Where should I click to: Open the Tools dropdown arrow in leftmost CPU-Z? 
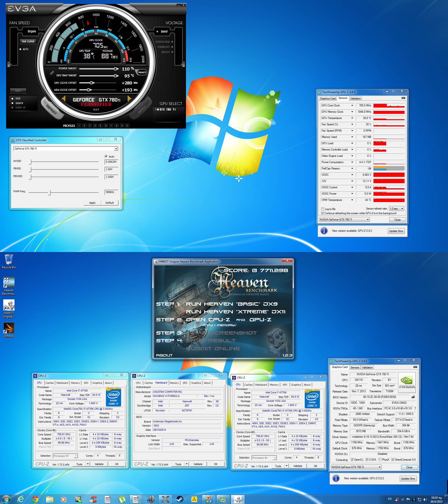click(88, 464)
